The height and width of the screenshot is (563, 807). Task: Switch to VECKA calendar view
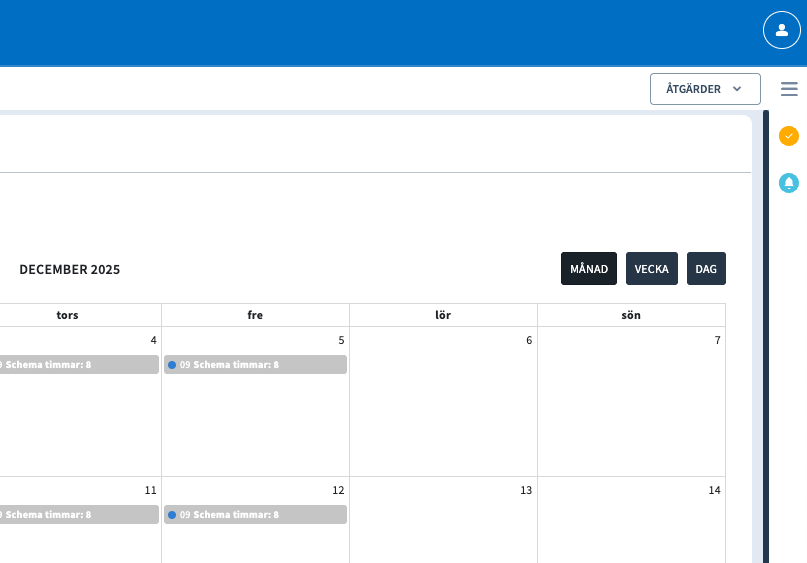[x=652, y=269]
